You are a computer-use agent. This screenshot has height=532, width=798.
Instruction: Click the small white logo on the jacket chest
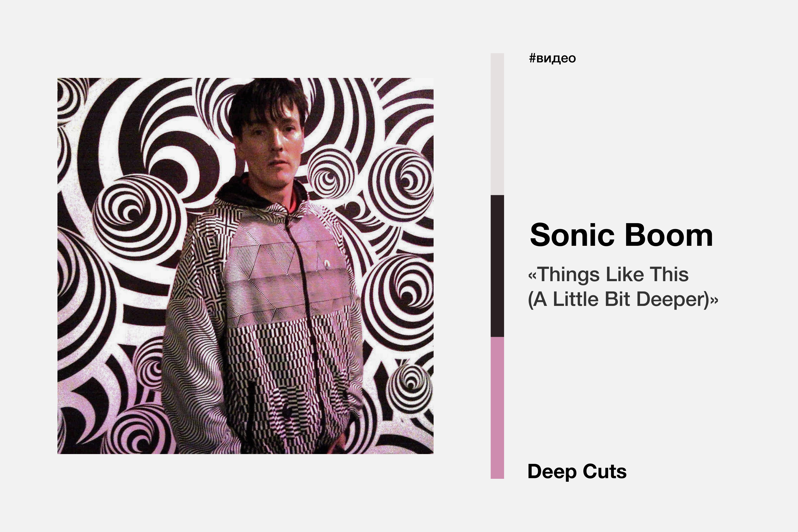327,262
